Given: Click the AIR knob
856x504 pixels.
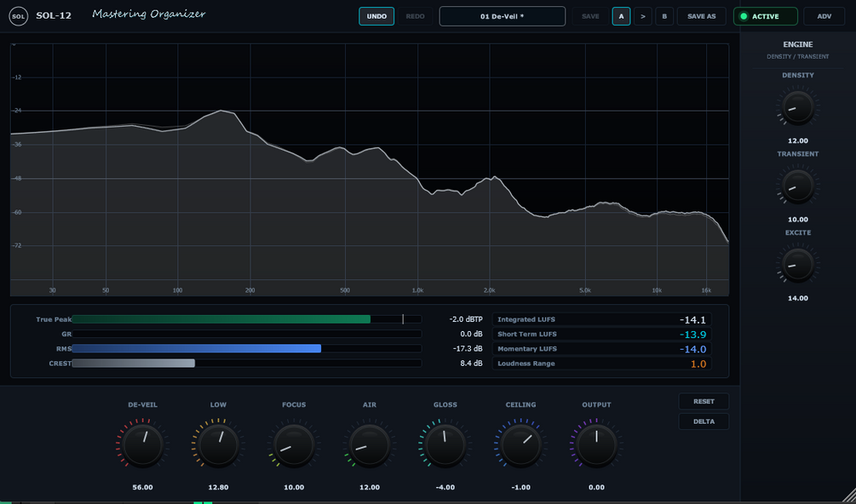Looking at the screenshot, I should tap(370, 444).
